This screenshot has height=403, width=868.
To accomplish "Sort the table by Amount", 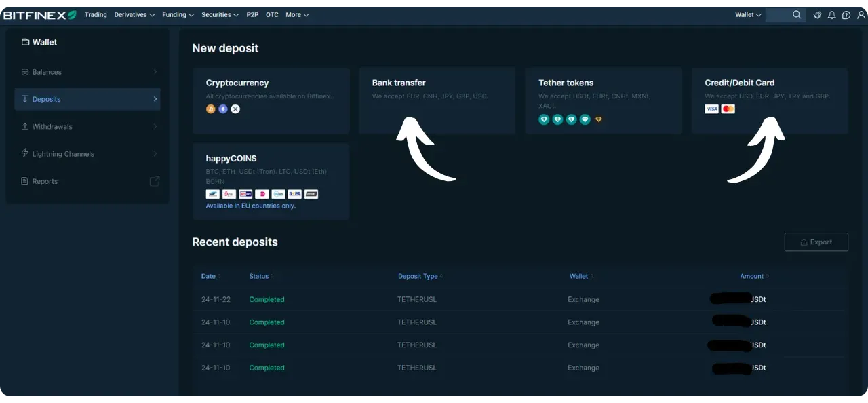I will click(753, 276).
